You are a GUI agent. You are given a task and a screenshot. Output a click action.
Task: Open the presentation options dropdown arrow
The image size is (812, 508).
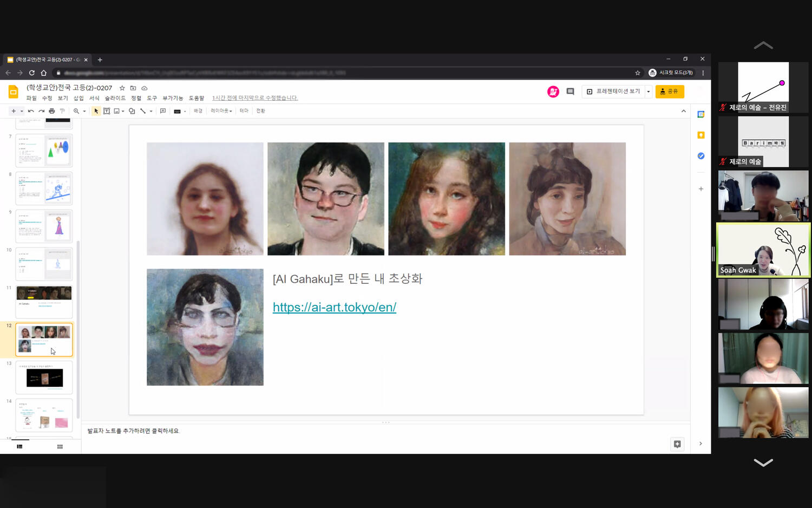point(649,92)
